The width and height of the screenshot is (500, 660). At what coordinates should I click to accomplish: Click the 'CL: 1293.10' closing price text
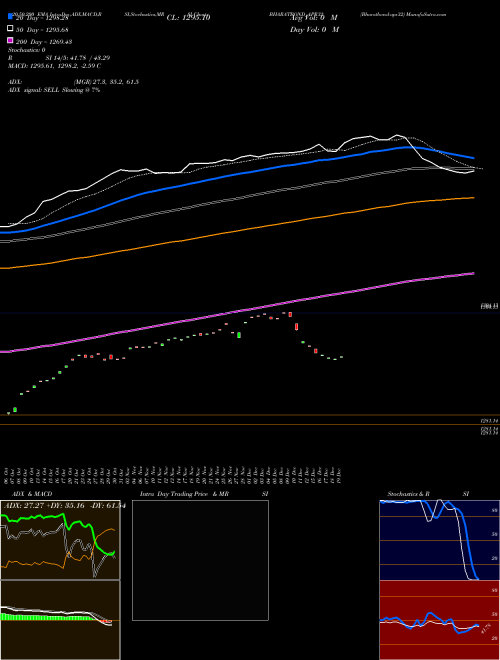[x=188, y=18]
